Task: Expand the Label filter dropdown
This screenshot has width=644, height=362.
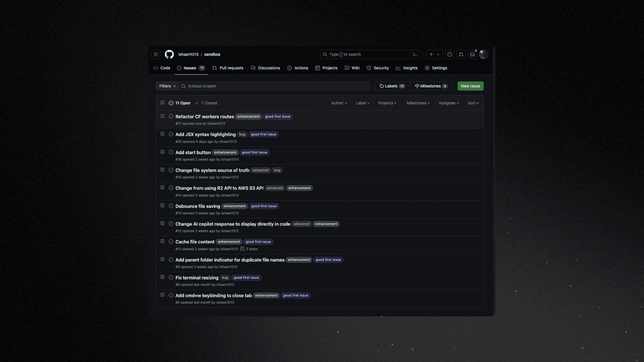Action: click(x=363, y=103)
